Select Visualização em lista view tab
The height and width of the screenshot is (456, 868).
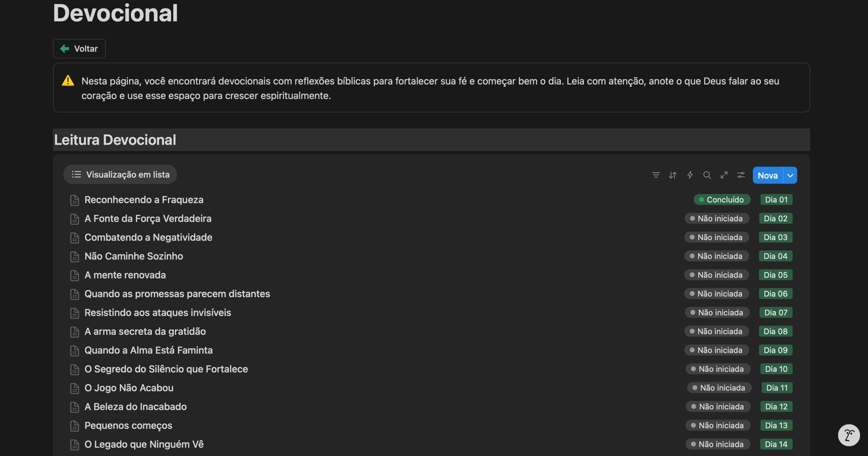pos(120,175)
